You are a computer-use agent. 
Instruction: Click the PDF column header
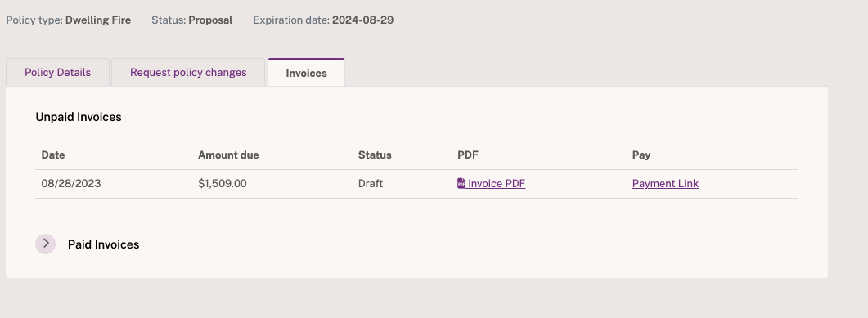click(x=468, y=155)
